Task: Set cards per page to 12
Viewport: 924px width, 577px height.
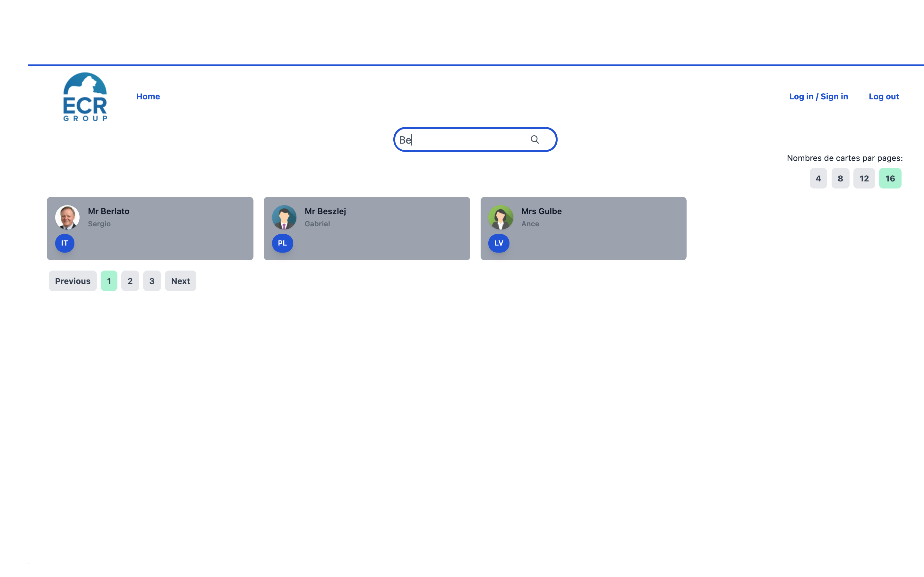Action: click(x=864, y=178)
